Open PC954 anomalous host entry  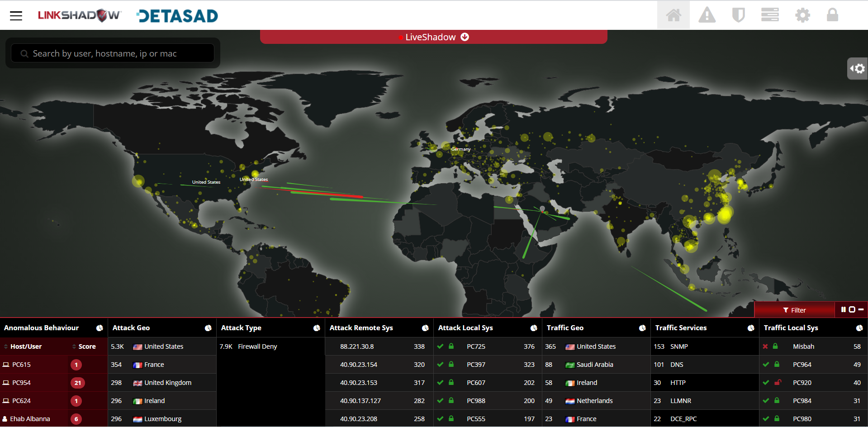[x=21, y=383]
